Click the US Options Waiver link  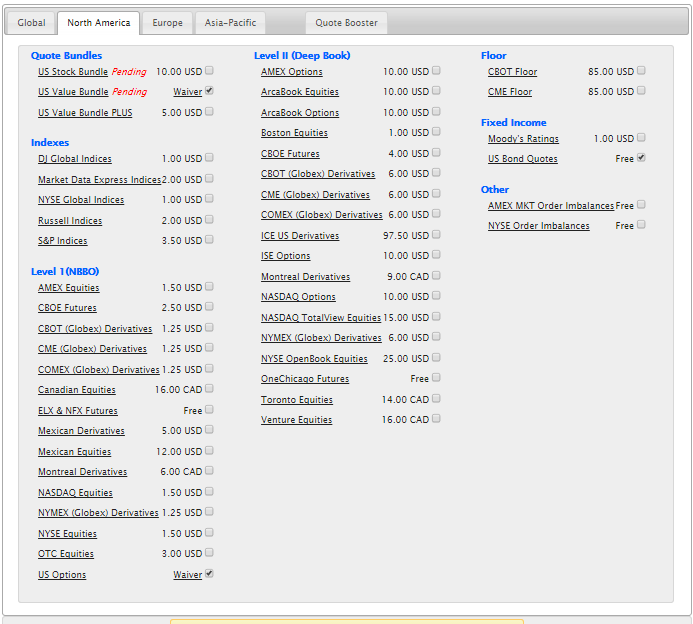click(187, 575)
